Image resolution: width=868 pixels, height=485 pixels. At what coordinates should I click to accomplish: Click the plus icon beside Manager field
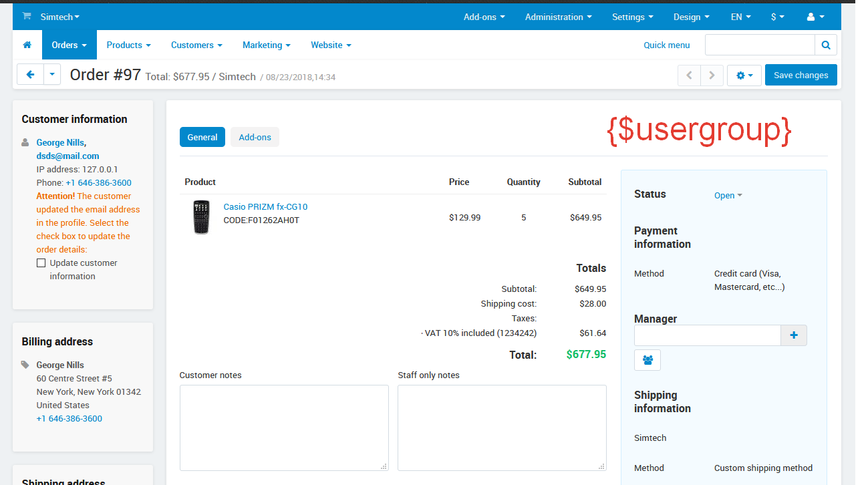click(x=794, y=335)
